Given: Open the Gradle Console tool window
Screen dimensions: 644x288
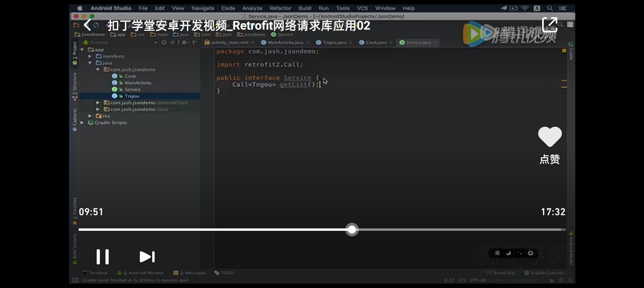Looking at the screenshot, I should [544, 273].
